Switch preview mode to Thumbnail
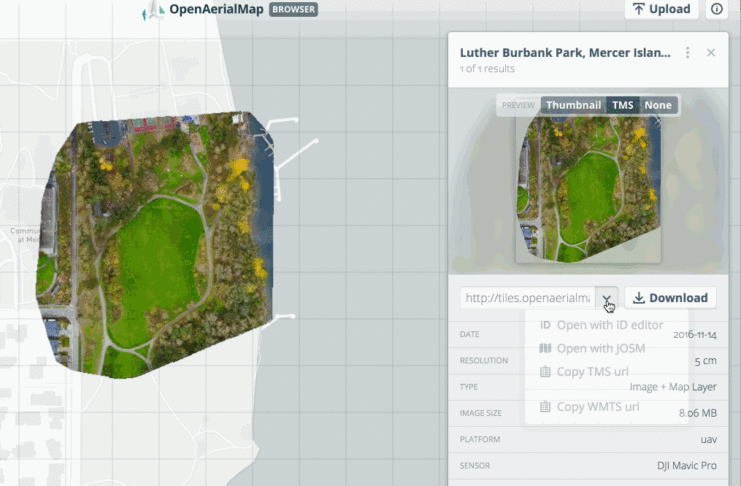 pos(573,105)
